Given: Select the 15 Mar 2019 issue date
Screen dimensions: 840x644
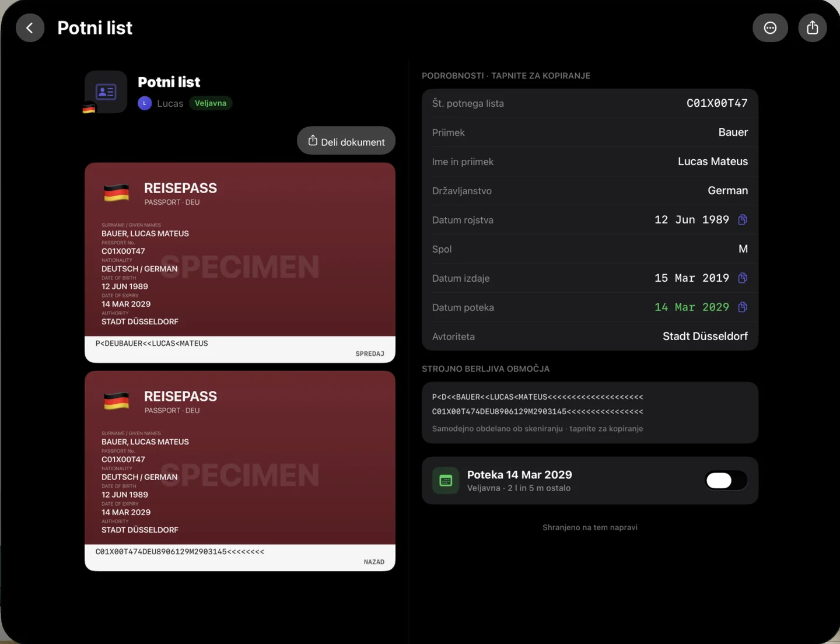Looking at the screenshot, I should 692,278.
